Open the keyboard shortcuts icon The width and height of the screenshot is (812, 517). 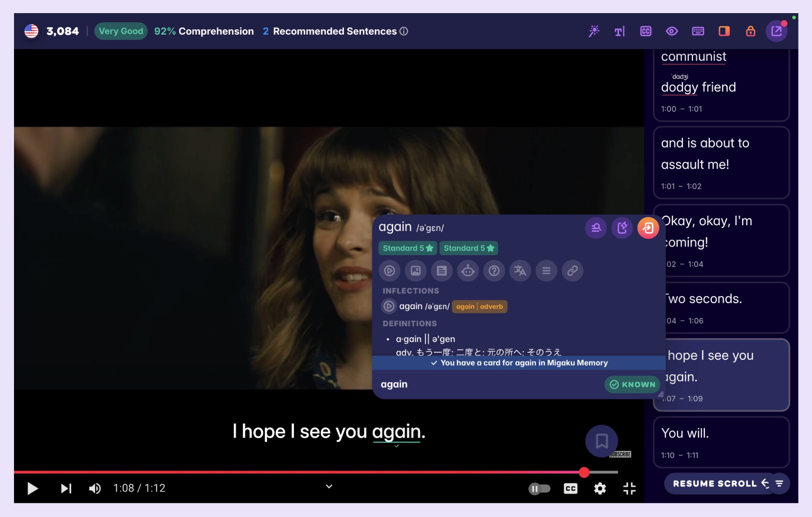698,31
